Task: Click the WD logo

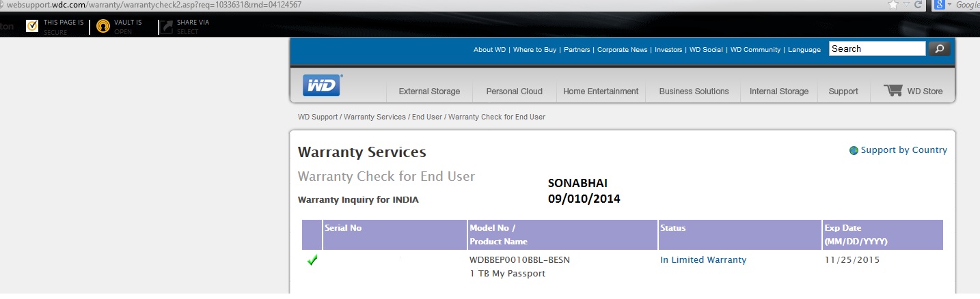Action: [322, 85]
